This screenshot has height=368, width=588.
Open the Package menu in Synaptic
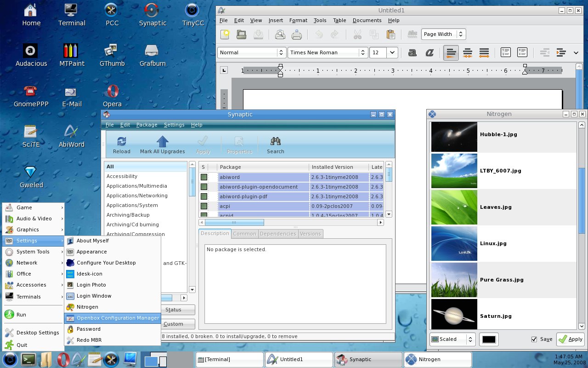click(x=147, y=125)
